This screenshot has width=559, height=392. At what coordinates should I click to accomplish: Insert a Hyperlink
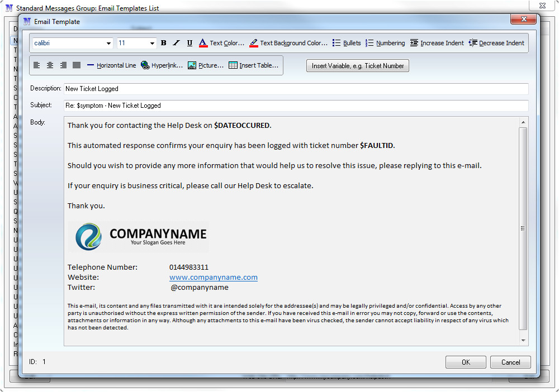pos(162,65)
